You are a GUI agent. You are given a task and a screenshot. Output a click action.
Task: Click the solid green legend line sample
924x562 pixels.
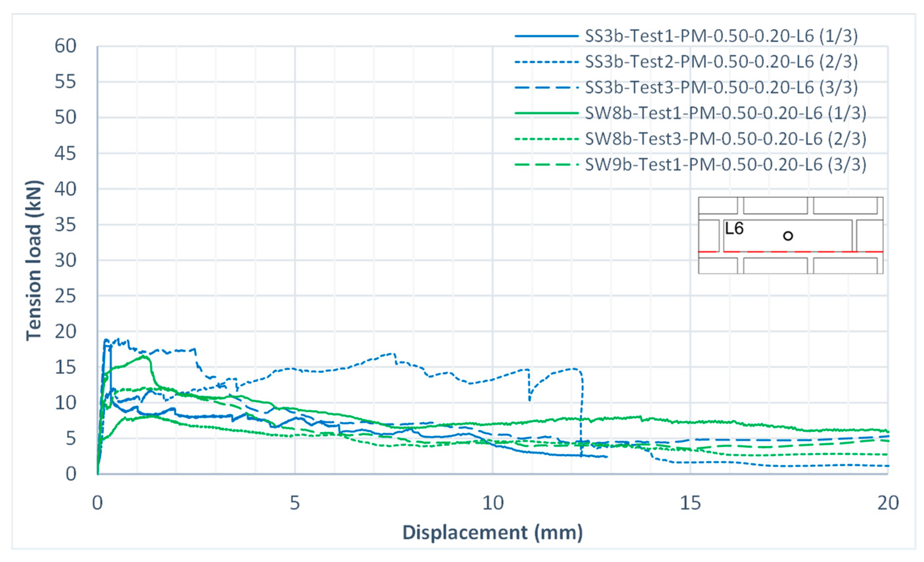coord(546,113)
